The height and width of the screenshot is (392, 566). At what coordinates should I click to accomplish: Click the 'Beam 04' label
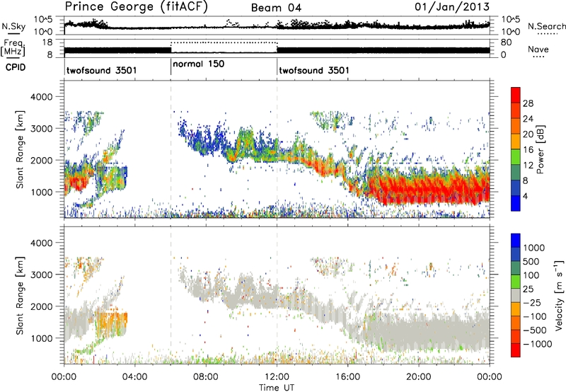[276, 8]
